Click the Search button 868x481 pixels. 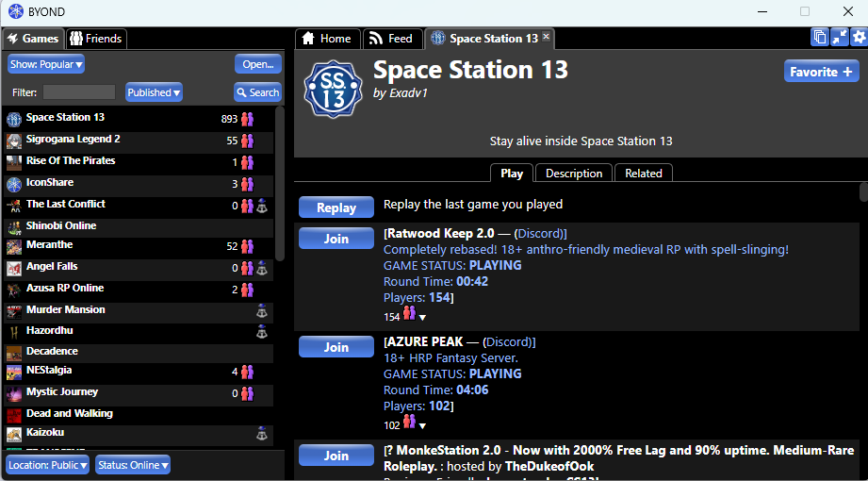click(258, 92)
